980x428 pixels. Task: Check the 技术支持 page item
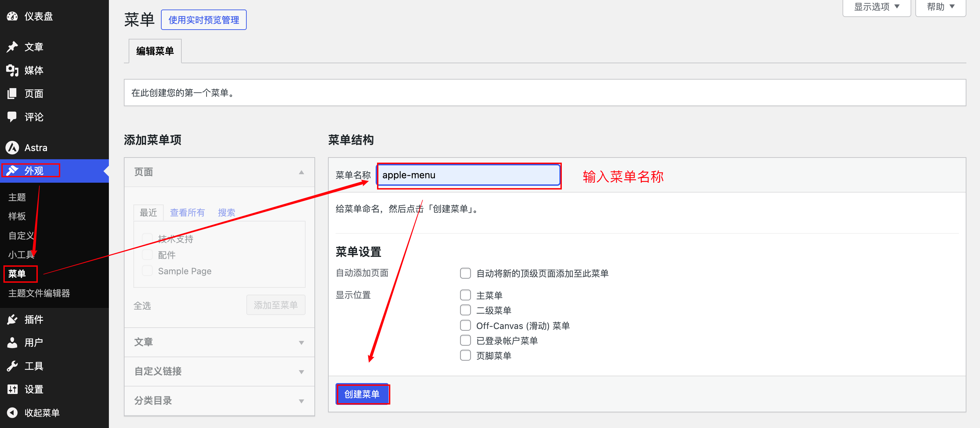point(147,238)
